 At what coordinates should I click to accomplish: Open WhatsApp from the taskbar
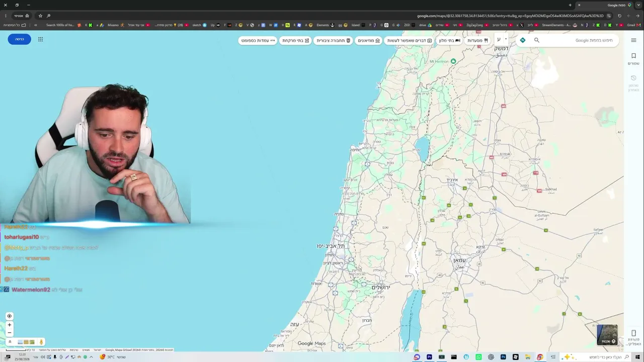(478, 357)
